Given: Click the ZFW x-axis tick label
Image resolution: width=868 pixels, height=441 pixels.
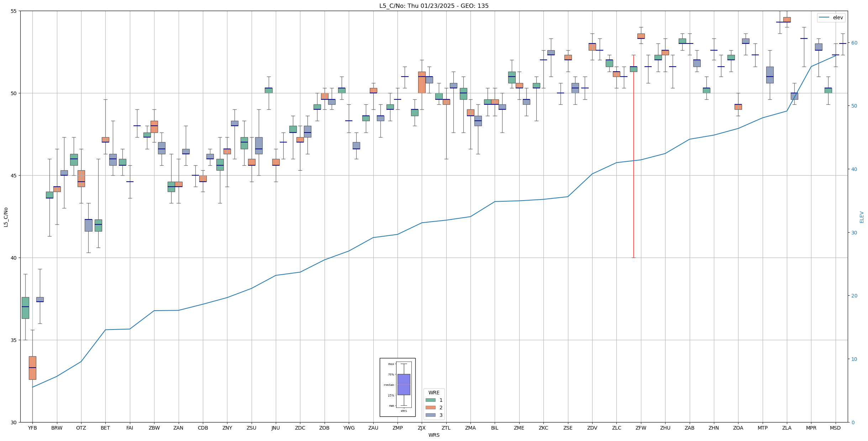Looking at the screenshot, I should click(x=641, y=428).
